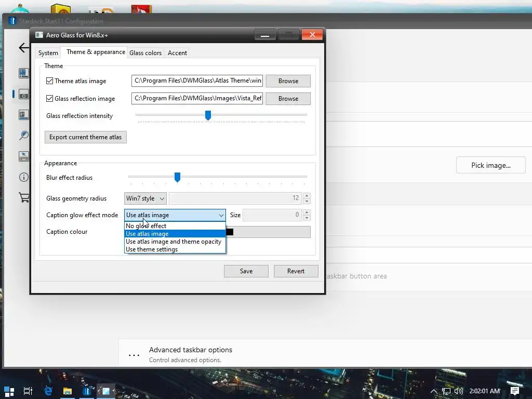The image size is (532, 399).
Task: Increase Caption glow Size with up arrow
Action: point(307,212)
